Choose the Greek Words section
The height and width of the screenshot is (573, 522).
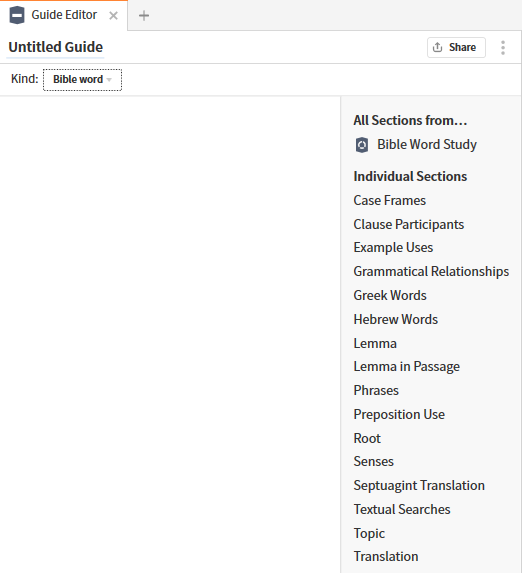pos(390,295)
